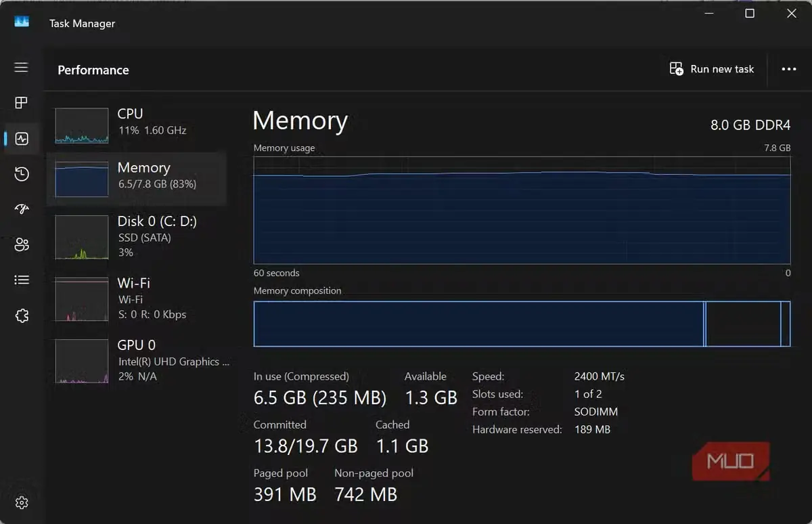Select the CPU performance item
This screenshot has width=812, height=524.
tap(136, 124)
